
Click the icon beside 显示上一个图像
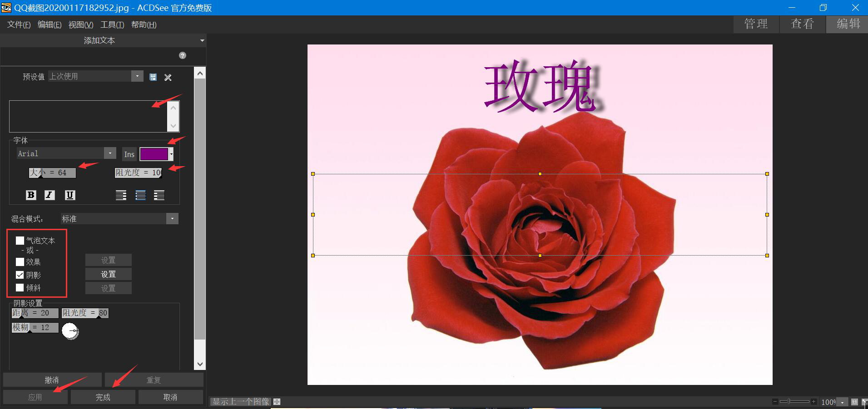click(277, 402)
